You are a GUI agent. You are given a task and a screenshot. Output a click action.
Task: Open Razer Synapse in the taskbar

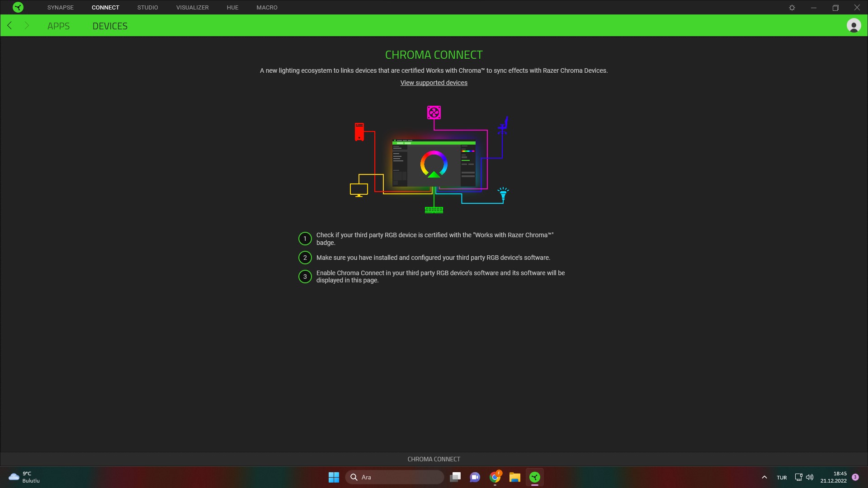click(535, 477)
